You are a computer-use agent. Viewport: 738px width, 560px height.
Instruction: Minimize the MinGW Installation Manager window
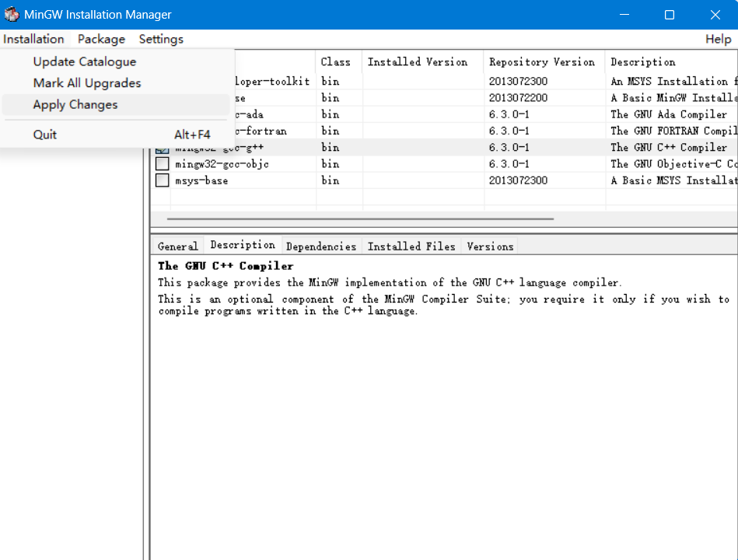(x=624, y=15)
